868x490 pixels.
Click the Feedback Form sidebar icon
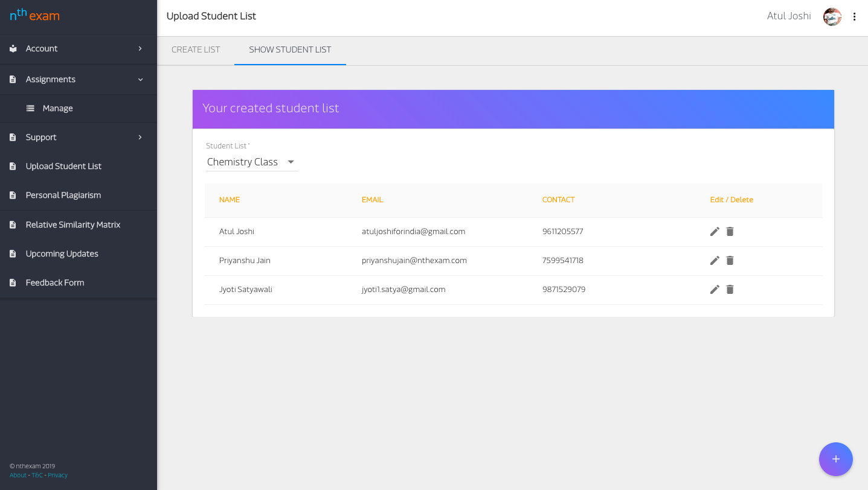(13, 283)
